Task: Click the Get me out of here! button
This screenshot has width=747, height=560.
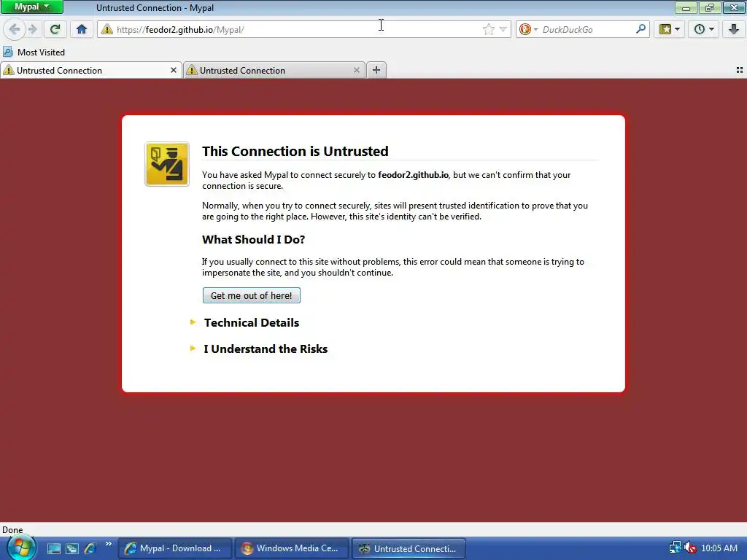Action: [252, 295]
